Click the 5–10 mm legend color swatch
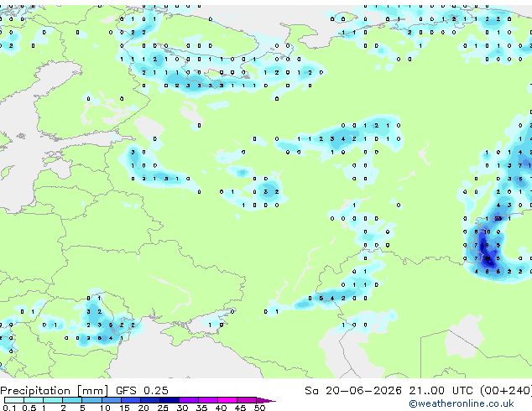 pyautogui.click(x=91, y=400)
